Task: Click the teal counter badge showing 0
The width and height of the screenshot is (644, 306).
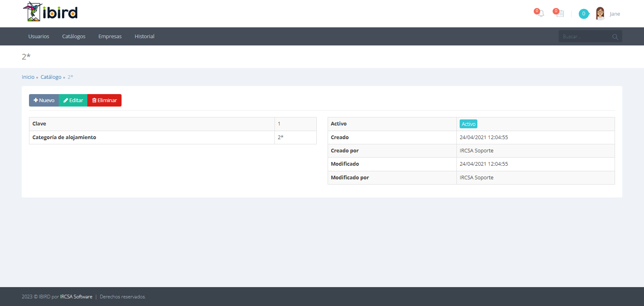Action: (x=584, y=14)
